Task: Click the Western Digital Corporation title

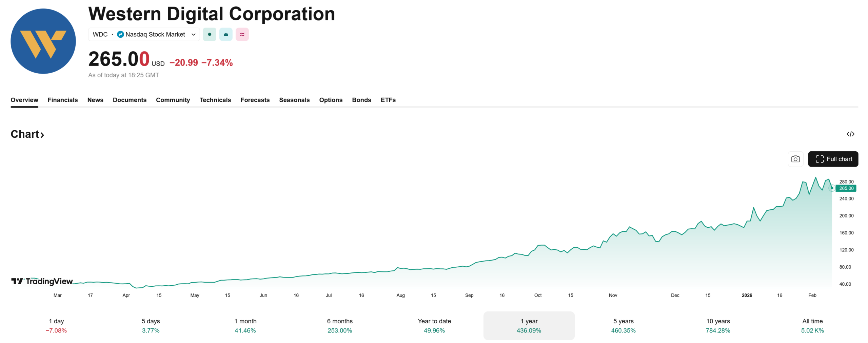Action: [x=212, y=14]
